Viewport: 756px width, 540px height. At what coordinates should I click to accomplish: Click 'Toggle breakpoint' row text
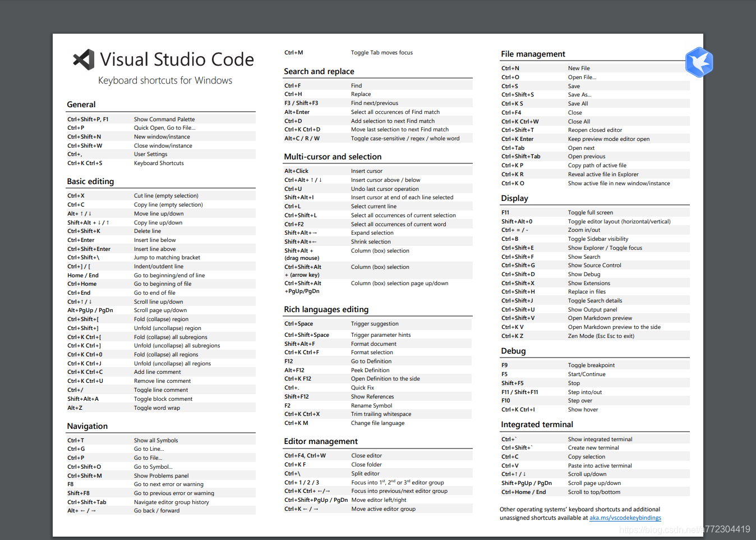pos(592,365)
